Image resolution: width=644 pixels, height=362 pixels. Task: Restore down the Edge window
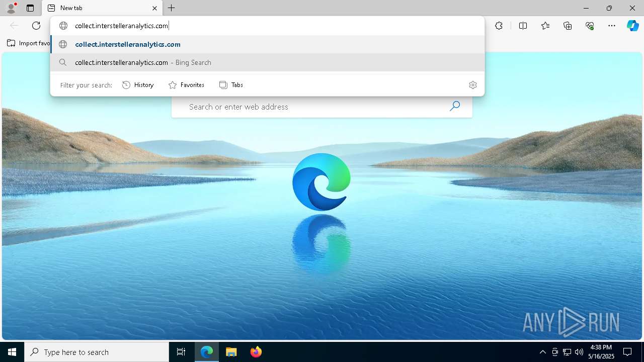click(609, 8)
